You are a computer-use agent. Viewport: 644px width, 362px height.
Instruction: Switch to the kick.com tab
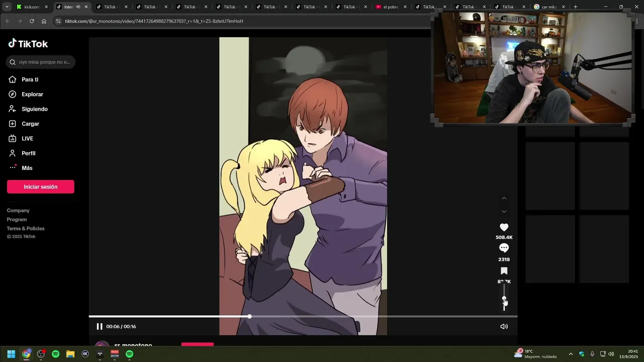coord(32,7)
